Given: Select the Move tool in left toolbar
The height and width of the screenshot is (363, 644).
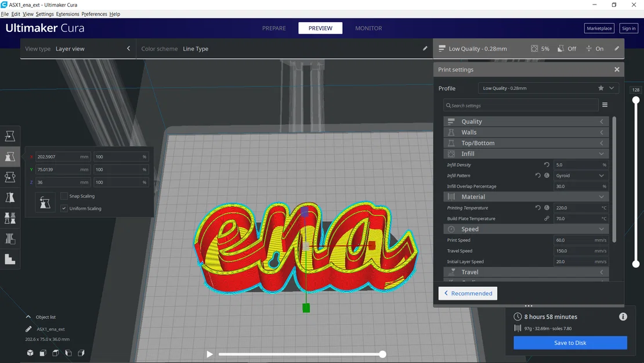Looking at the screenshot, I should tap(10, 136).
